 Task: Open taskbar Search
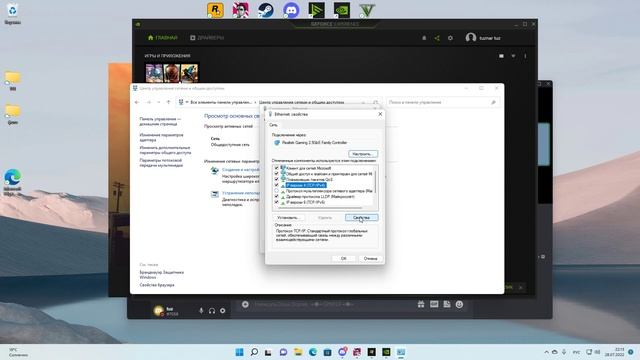pyautogui.click(x=254, y=352)
